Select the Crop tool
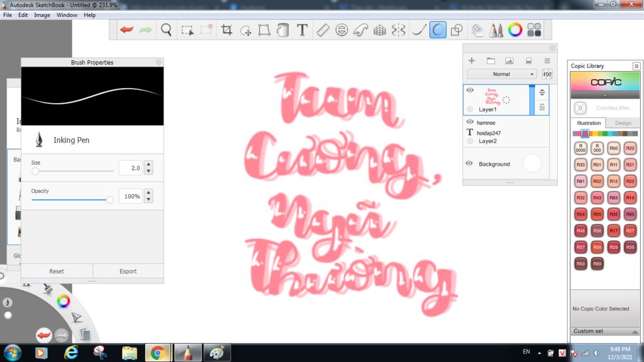 coord(226,30)
